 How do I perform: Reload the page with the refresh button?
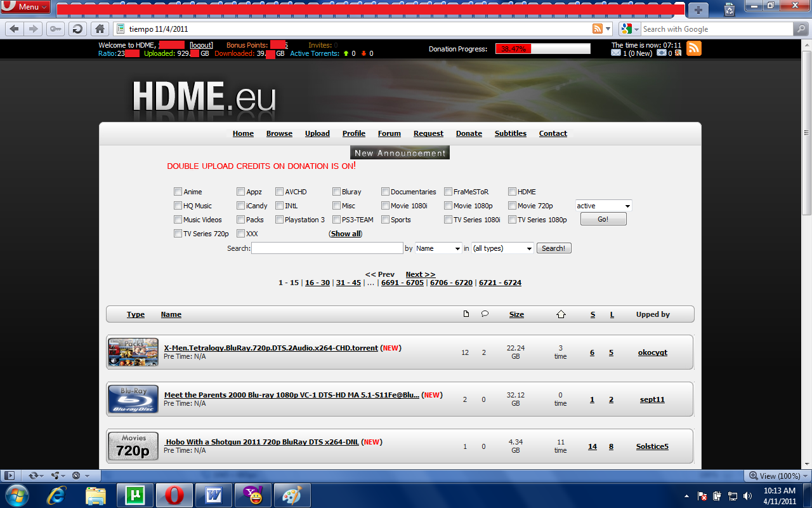coord(77,29)
